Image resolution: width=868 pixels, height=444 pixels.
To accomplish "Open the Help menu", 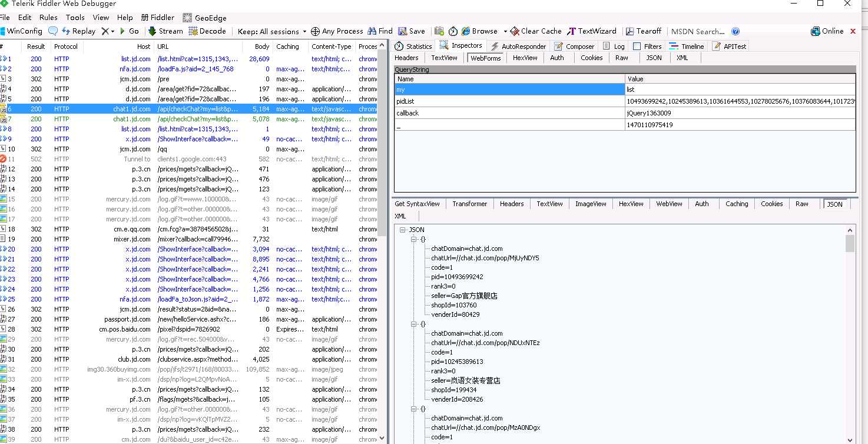I will 125,18.
